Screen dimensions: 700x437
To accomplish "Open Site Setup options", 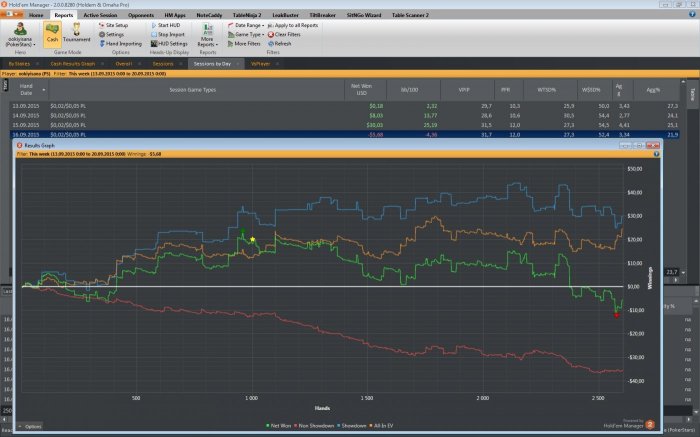I will tap(118, 24).
